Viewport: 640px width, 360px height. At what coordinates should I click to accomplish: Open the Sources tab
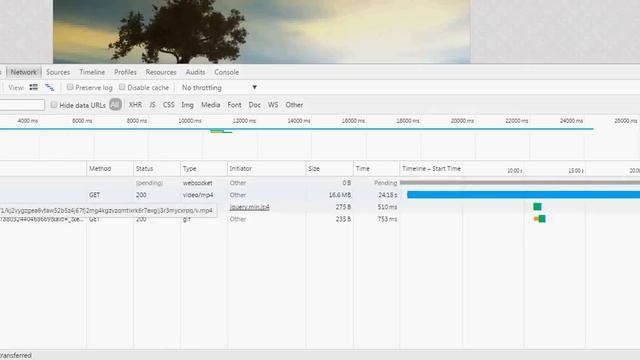click(x=58, y=72)
